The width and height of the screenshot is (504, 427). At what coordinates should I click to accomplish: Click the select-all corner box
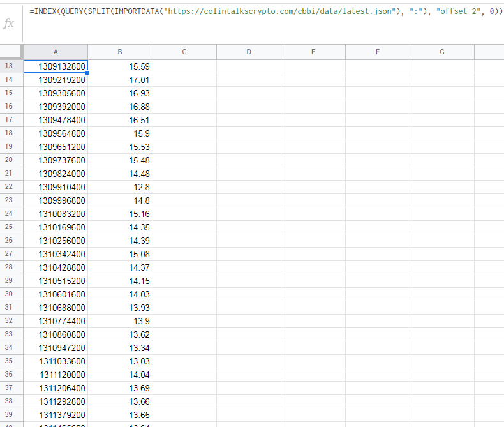(11, 52)
